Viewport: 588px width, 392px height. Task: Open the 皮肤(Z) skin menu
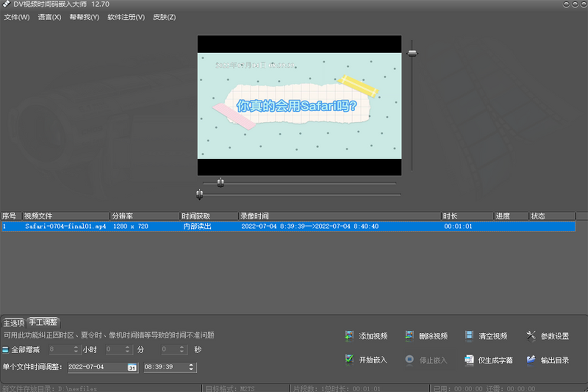(x=165, y=17)
